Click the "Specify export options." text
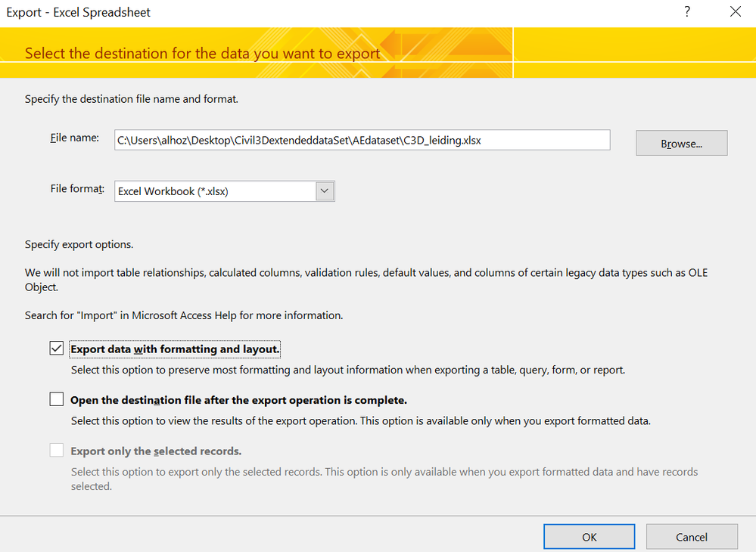756x552 pixels. click(x=79, y=245)
